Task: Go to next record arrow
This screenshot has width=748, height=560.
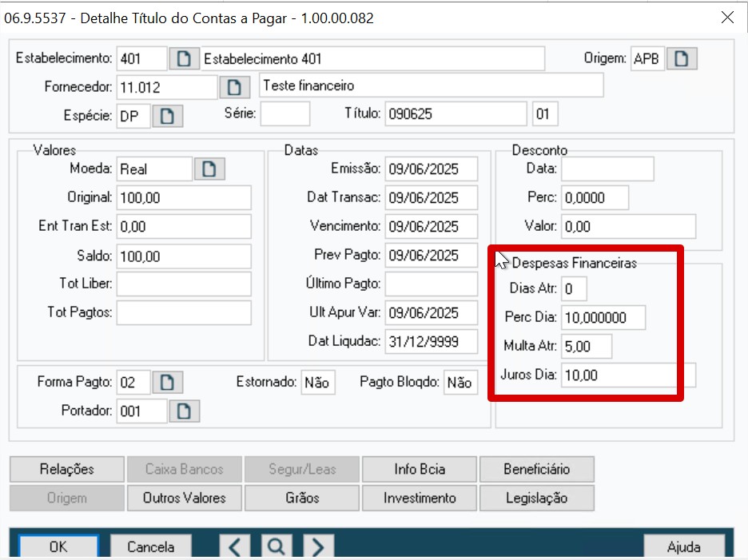Action: (x=318, y=546)
